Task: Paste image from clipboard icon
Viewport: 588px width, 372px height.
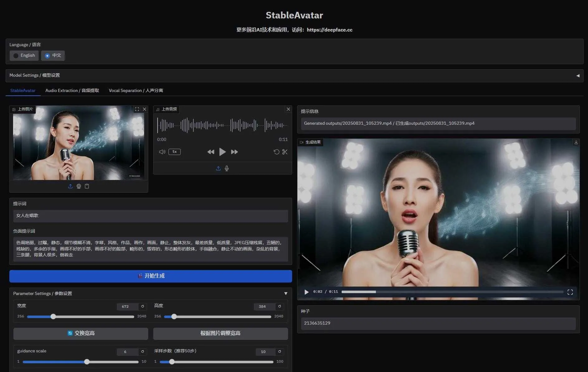Action: [87, 186]
